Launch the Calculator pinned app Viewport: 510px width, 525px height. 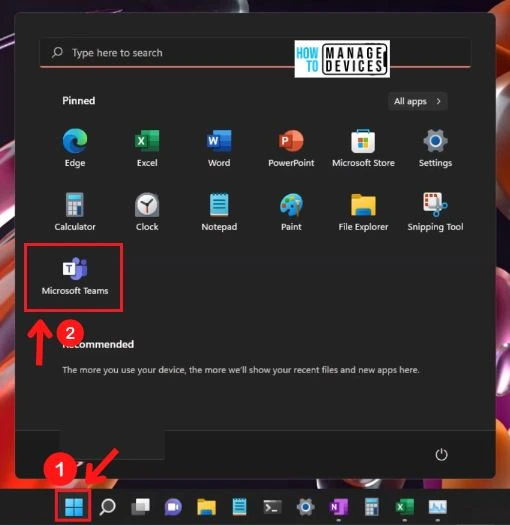pos(75,211)
